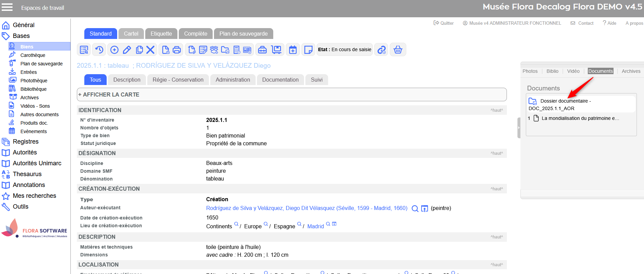Expand the Thesaurus sidebar section

[x=27, y=174]
